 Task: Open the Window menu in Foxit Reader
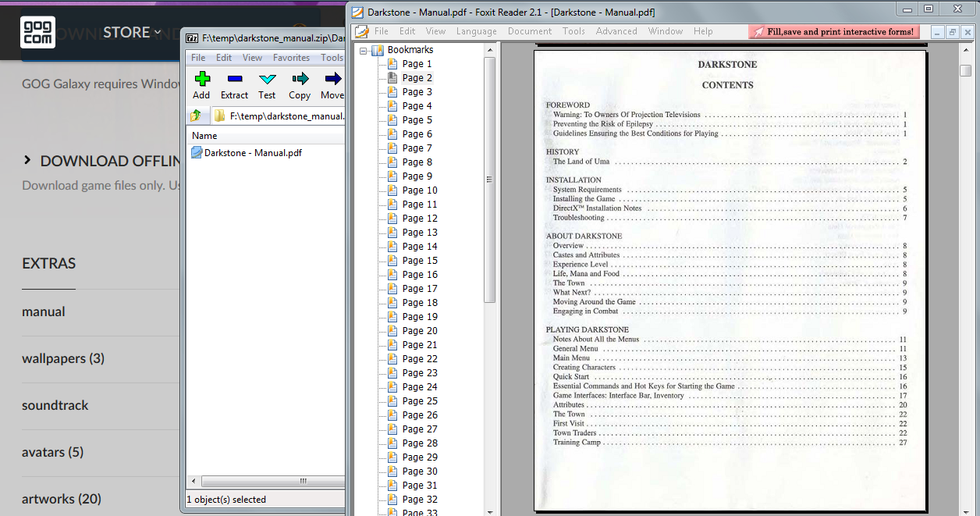666,31
